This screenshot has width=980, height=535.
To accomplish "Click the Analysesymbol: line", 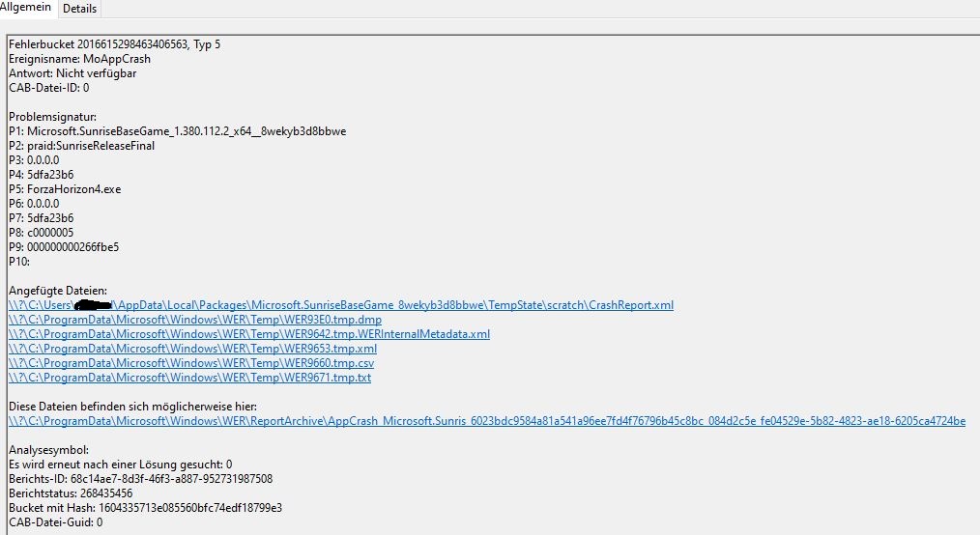I will click(x=48, y=450).
